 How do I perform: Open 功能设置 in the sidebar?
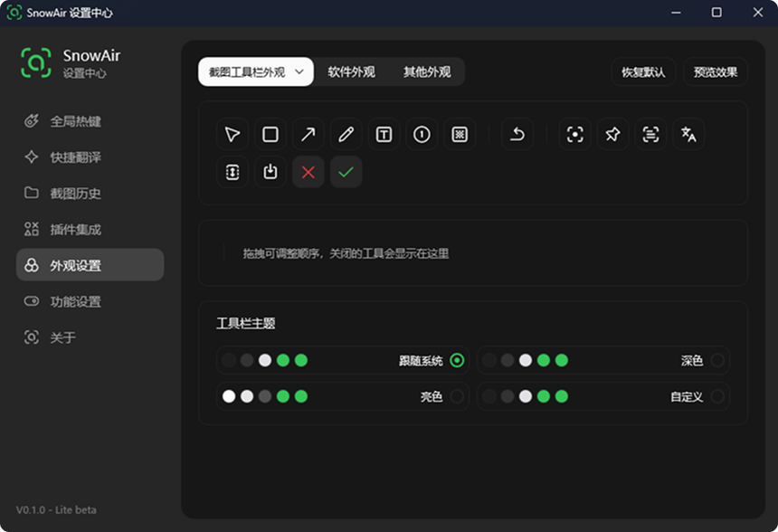pos(90,301)
